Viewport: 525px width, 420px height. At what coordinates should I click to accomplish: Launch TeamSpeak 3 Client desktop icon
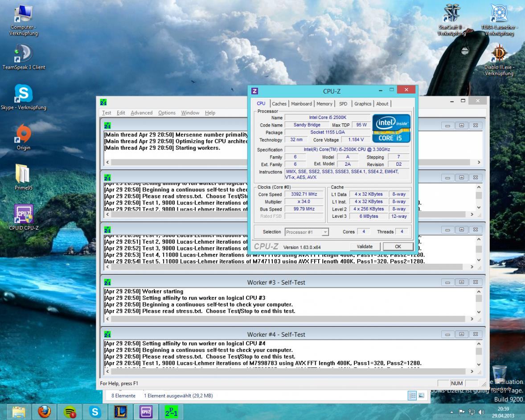tap(24, 57)
